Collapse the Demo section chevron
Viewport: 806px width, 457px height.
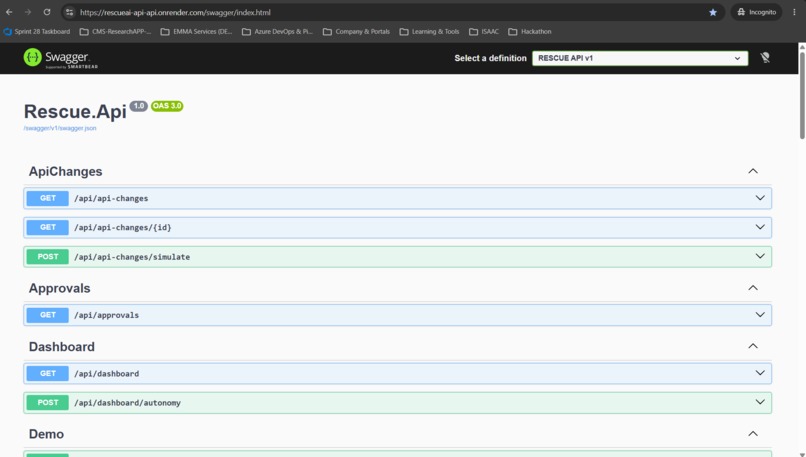[x=753, y=434]
